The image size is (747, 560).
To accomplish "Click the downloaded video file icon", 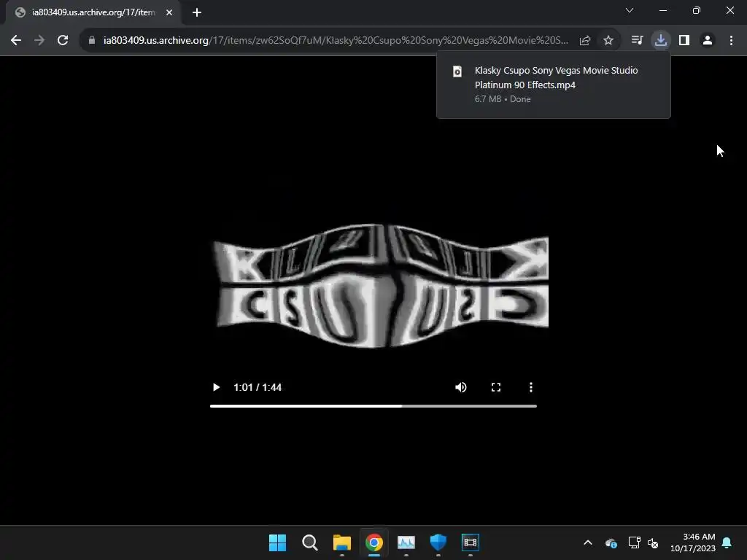I will [457, 71].
